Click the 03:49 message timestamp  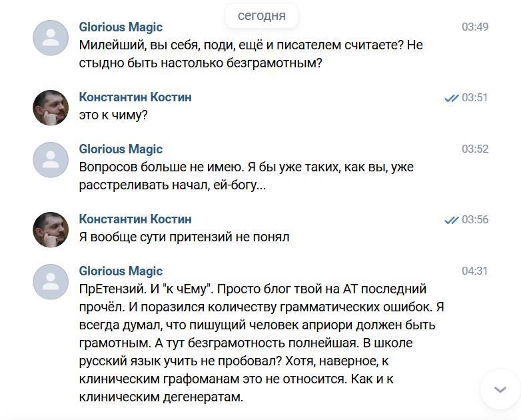click(475, 27)
